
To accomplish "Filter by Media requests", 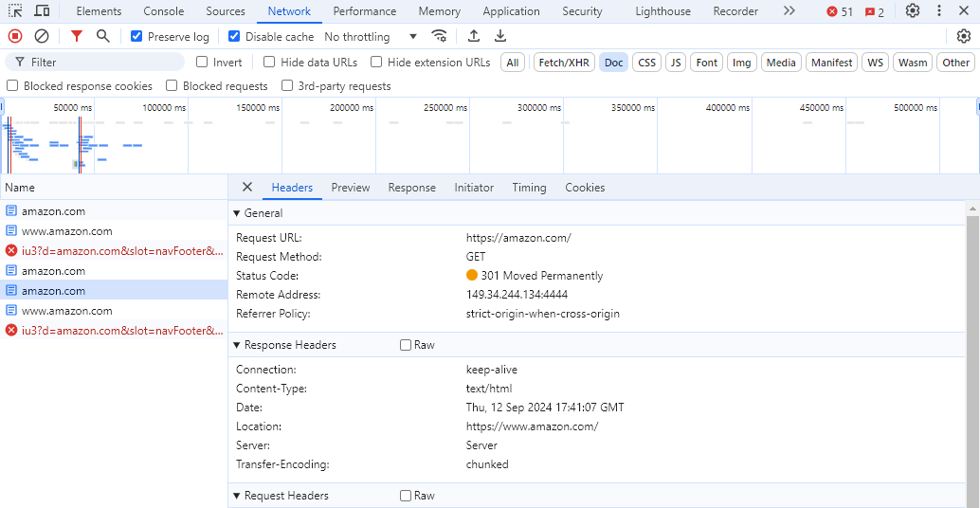I will [781, 63].
